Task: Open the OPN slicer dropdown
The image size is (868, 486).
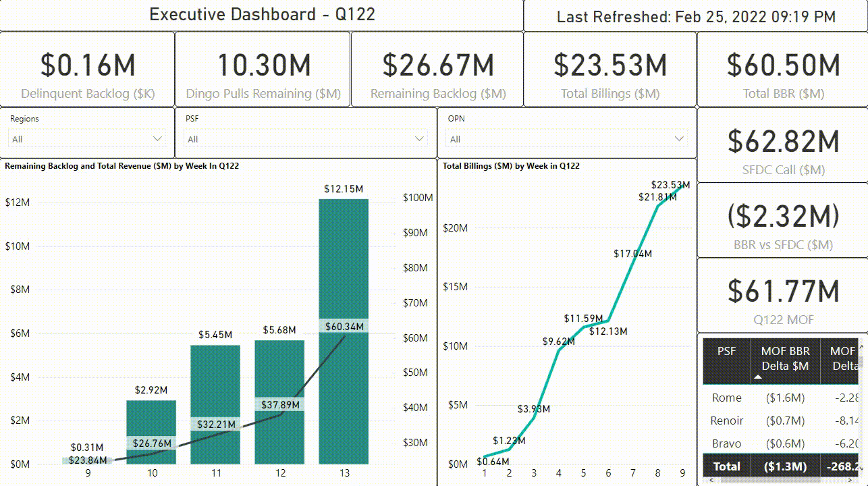Action: [679, 139]
